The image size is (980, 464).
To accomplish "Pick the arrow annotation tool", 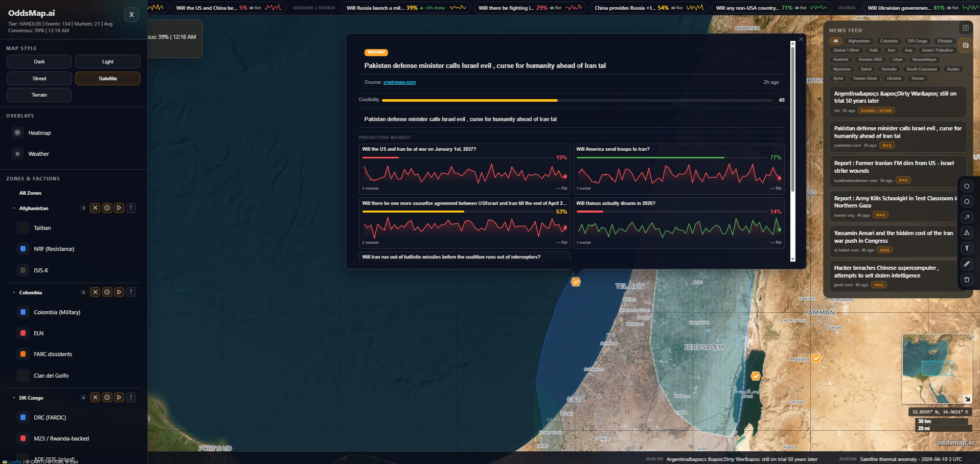I will tap(967, 217).
